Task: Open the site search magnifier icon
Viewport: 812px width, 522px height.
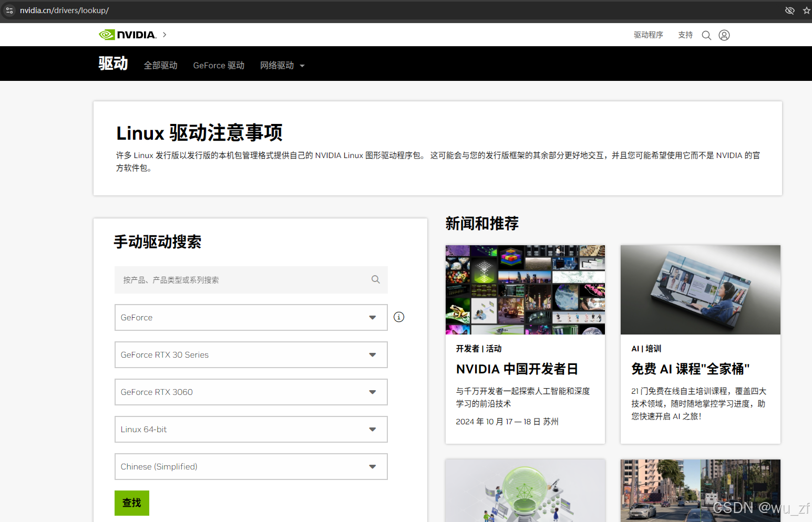Action: click(x=706, y=35)
